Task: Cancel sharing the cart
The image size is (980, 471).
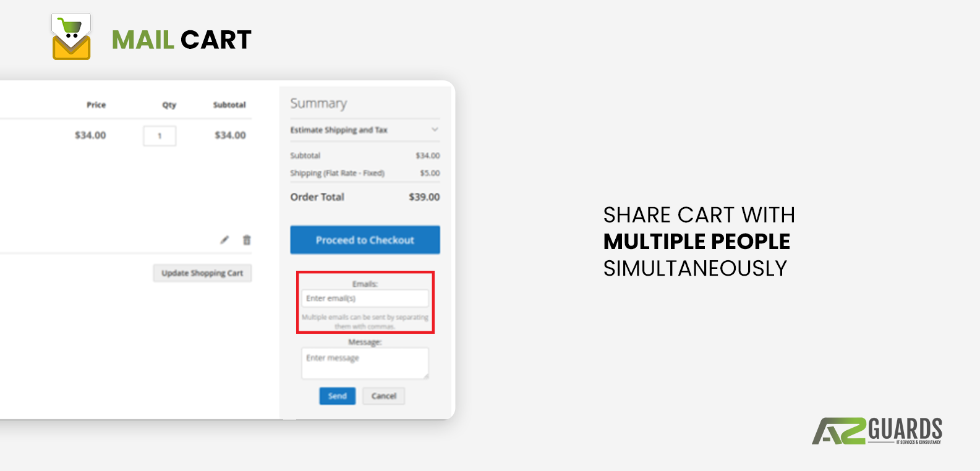Action: click(383, 396)
